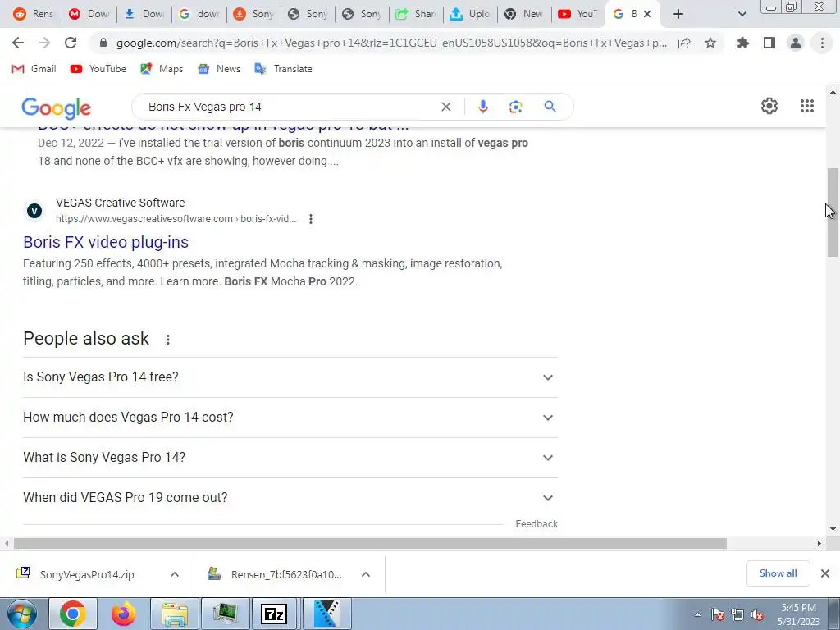840x630 pixels.
Task: Open the tab search dropdown chevron
Action: coord(742,14)
